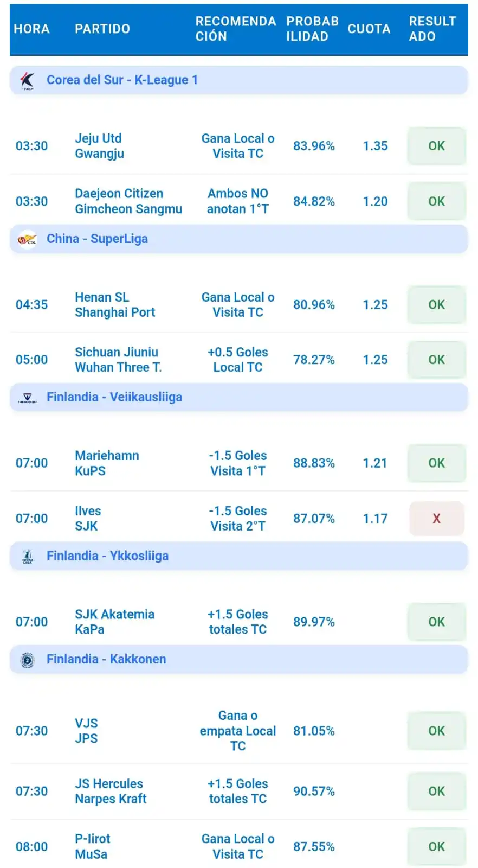Click OK result for P-Iirot vs MuSa
The height and width of the screenshot is (868, 478).
pyautogui.click(x=436, y=846)
